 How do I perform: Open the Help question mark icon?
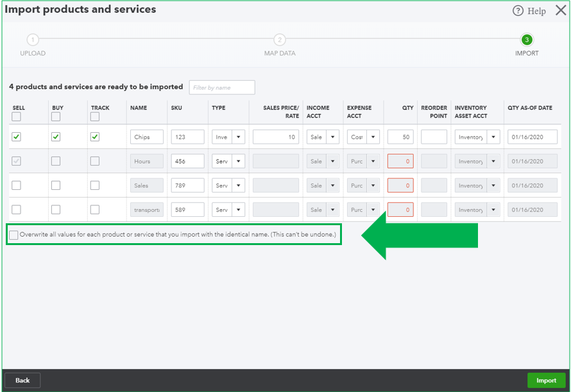pyautogui.click(x=518, y=10)
